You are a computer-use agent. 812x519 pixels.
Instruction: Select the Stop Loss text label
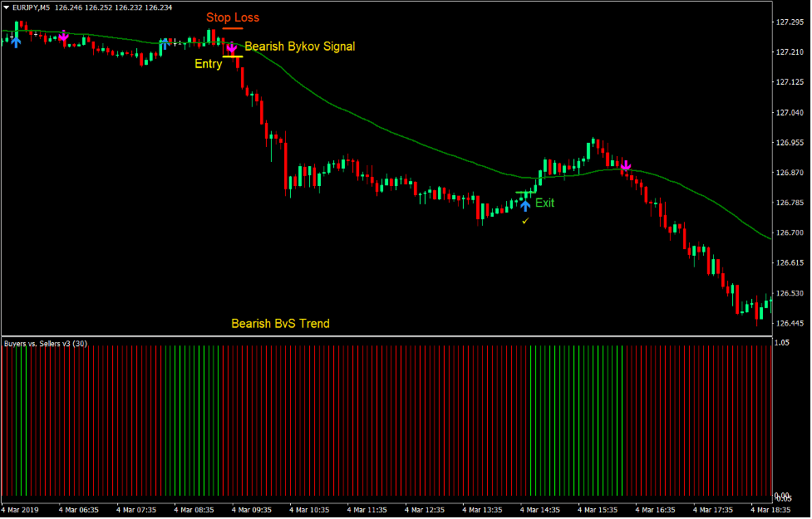232,17
